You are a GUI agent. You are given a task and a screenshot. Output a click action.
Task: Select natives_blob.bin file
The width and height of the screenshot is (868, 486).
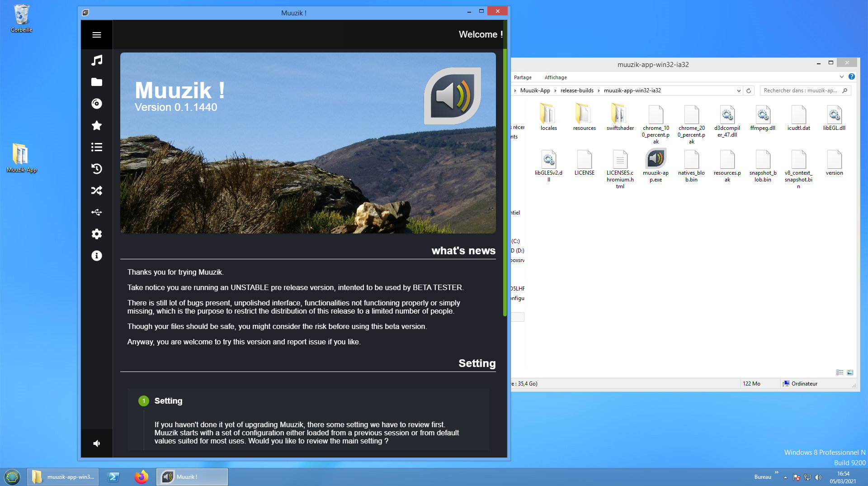[x=691, y=166]
